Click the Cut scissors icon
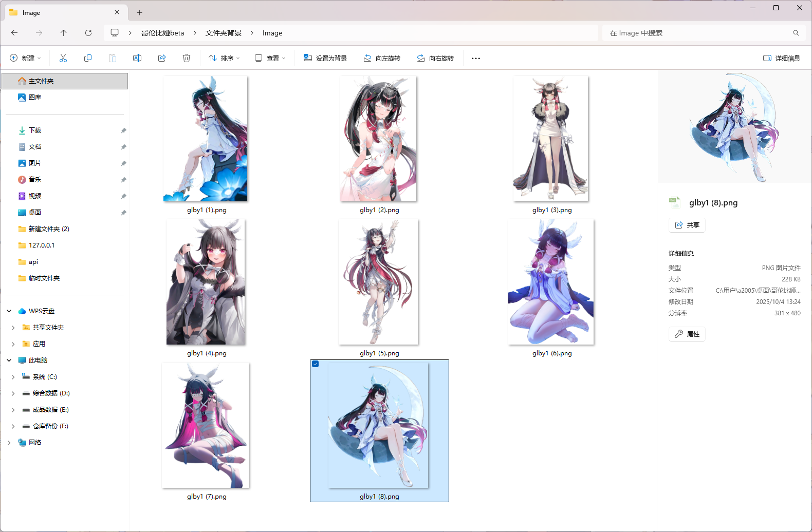812x532 pixels. click(63, 58)
